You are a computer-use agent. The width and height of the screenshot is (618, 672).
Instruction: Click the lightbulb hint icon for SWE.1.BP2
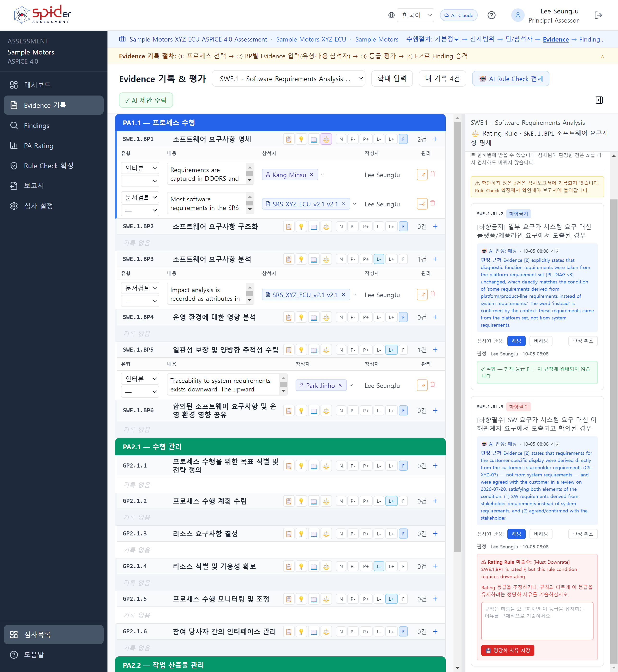301,227
